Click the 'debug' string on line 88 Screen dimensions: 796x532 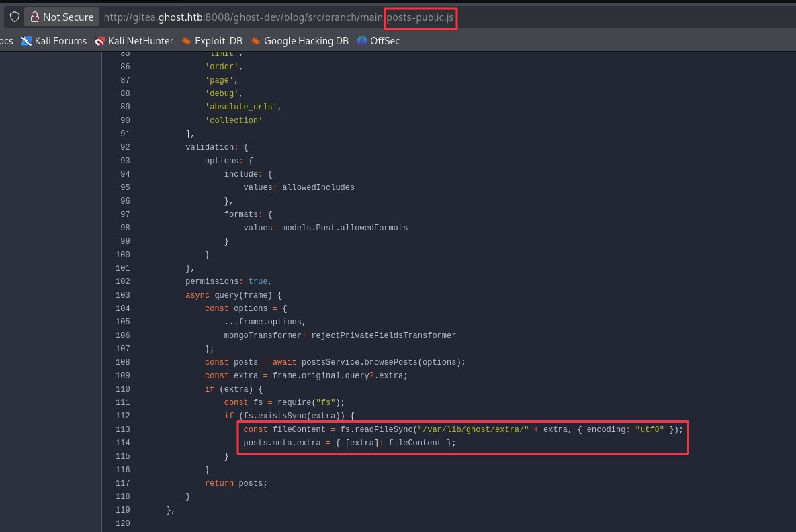[x=222, y=93]
